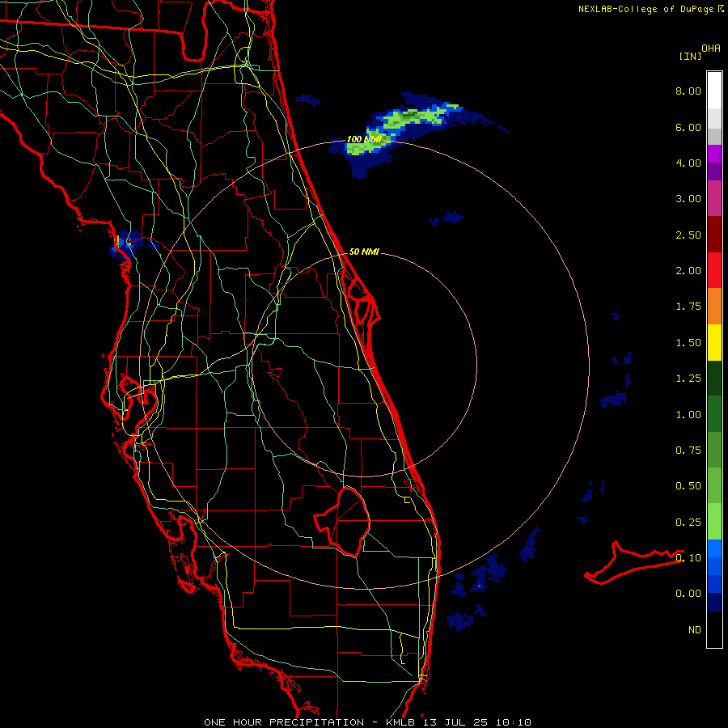This screenshot has width=728, height=728.
Task: Click the bright magenta legend swatch
Action: pyautogui.click(x=714, y=154)
